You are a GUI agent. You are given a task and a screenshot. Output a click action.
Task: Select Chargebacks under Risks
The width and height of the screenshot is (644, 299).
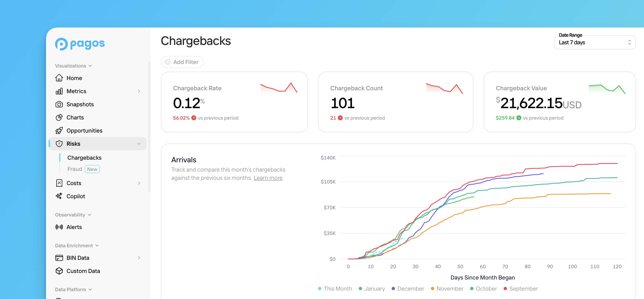click(x=84, y=157)
